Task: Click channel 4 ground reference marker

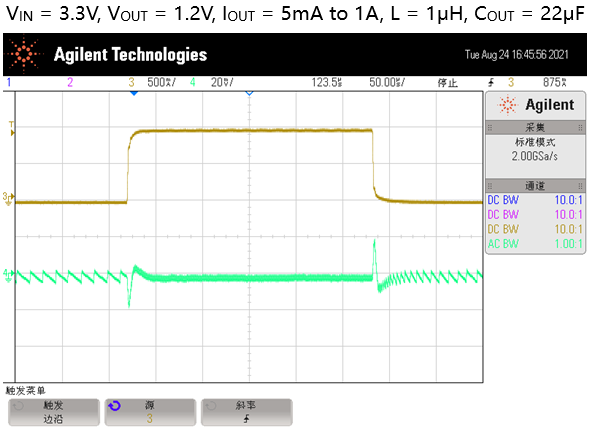Action: (x=8, y=275)
